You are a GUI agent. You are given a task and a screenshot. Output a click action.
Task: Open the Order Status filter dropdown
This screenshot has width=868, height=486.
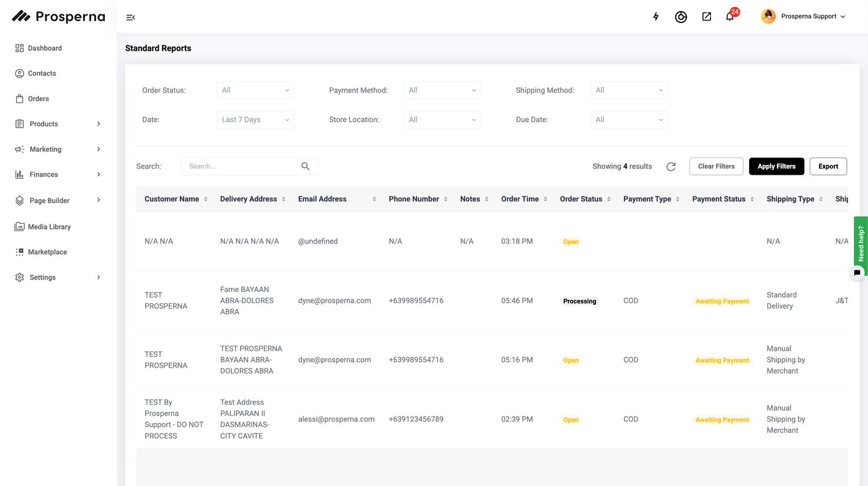click(255, 91)
